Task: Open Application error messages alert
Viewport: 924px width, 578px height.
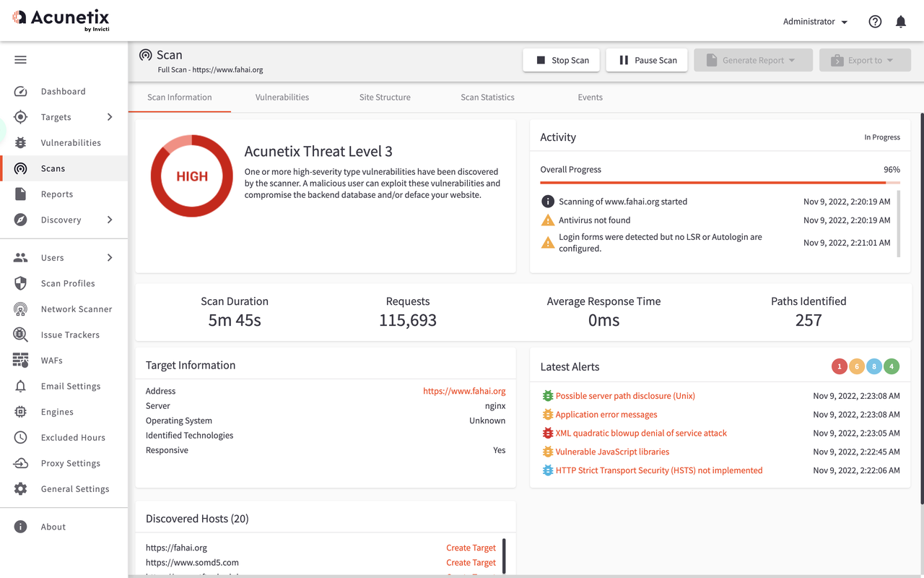Action: point(606,415)
